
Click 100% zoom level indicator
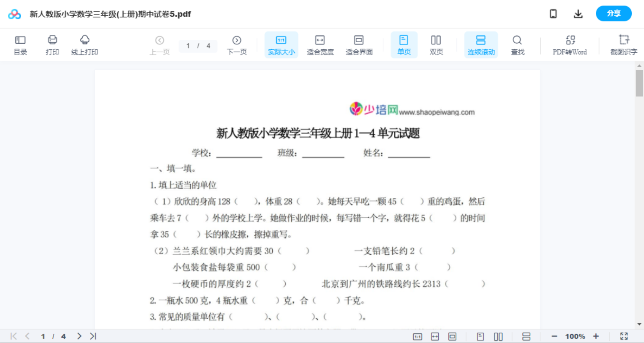[x=575, y=336]
